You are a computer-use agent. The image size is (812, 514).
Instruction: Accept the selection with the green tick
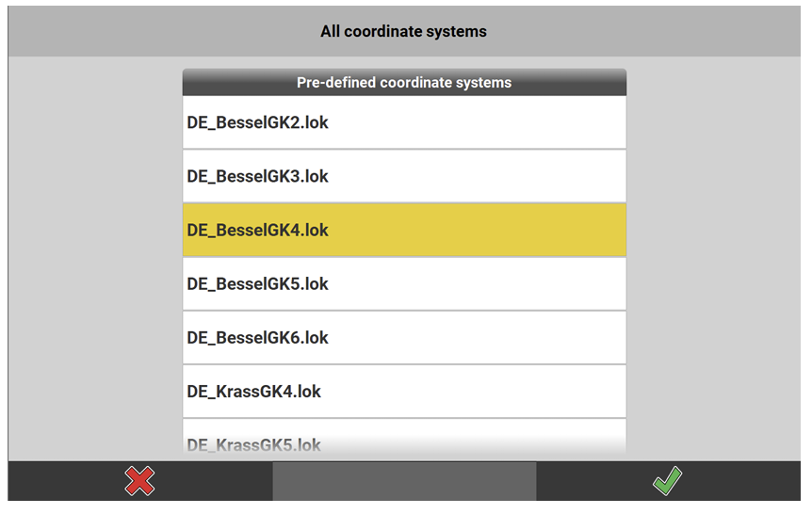coord(668,481)
